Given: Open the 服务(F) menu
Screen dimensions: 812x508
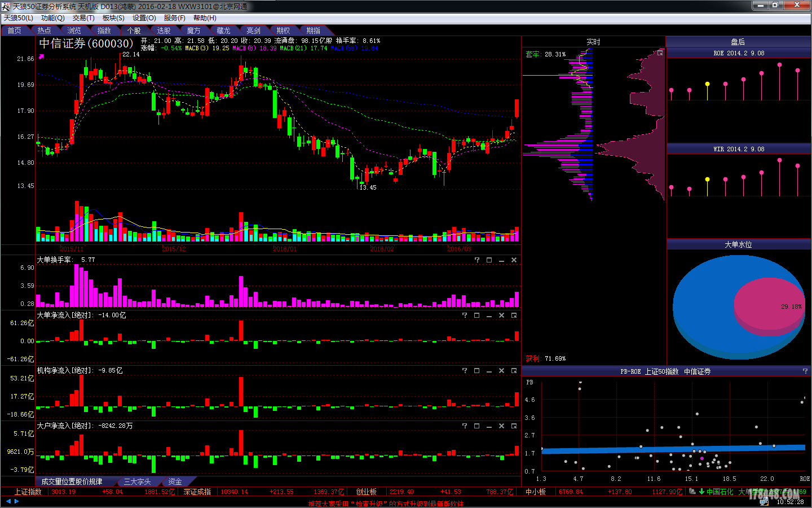Looking at the screenshot, I should (174, 18).
